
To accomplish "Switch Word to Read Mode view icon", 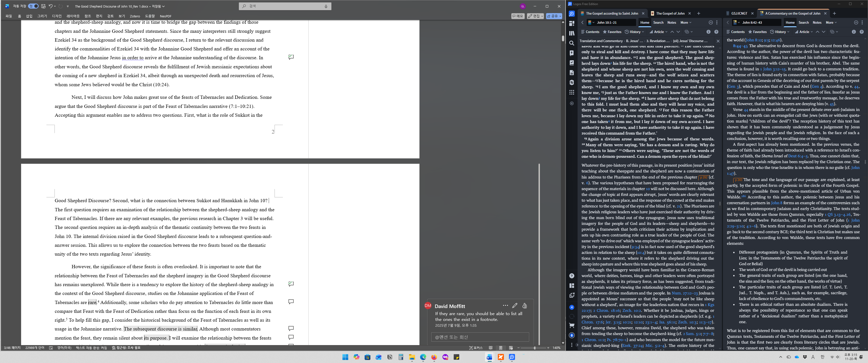I will coord(491,348).
